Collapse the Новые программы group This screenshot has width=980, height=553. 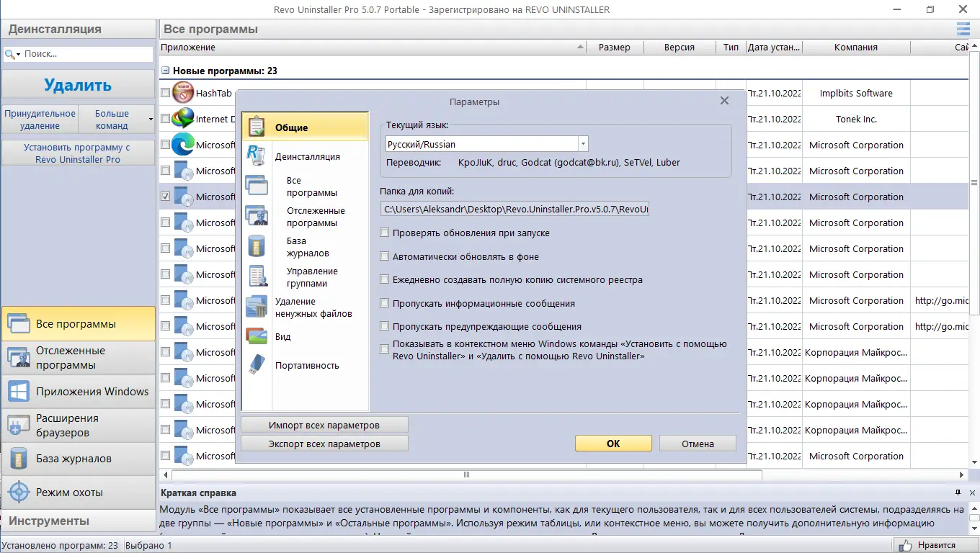[166, 71]
